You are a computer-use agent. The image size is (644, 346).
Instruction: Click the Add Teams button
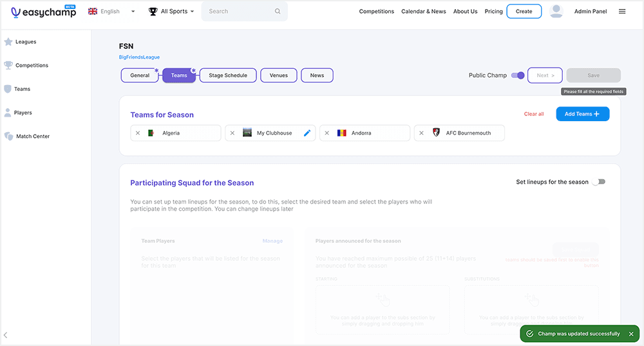[x=582, y=114]
